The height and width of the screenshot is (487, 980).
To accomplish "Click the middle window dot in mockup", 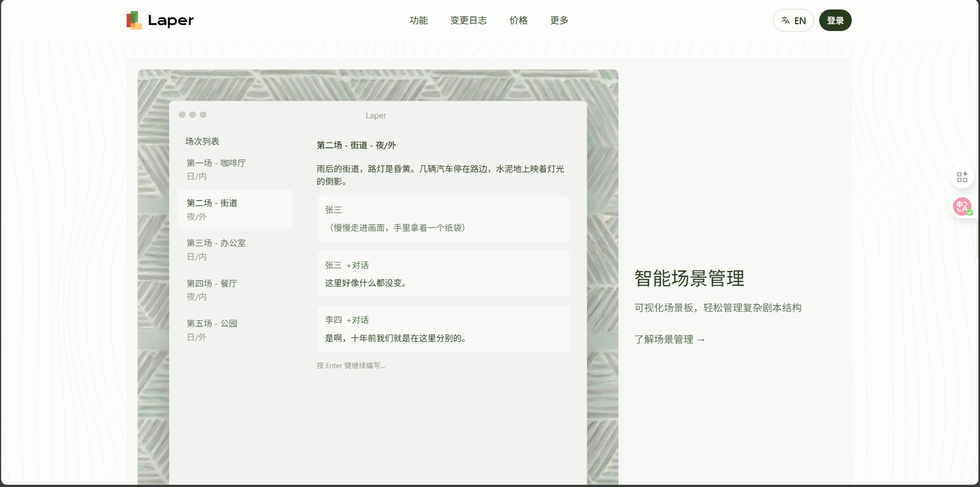I will (x=192, y=115).
